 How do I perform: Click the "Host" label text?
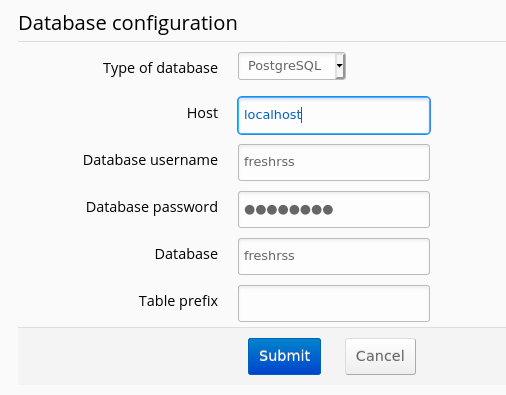(x=202, y=113)
